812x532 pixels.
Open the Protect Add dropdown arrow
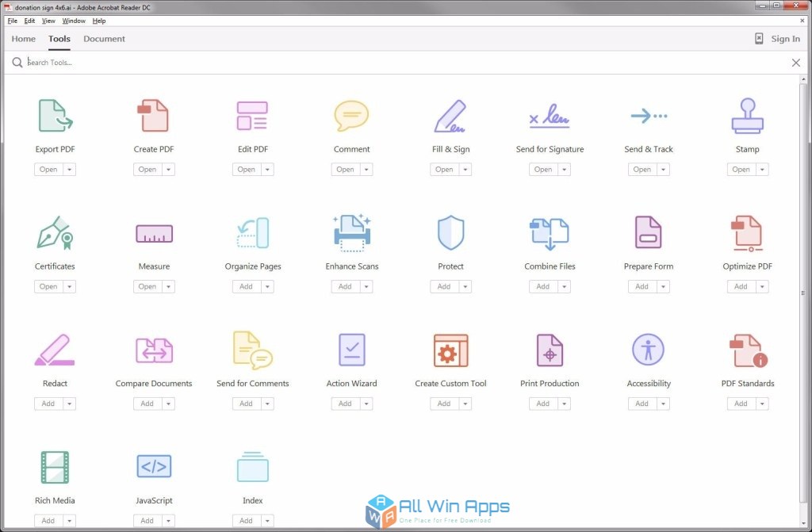465,286
